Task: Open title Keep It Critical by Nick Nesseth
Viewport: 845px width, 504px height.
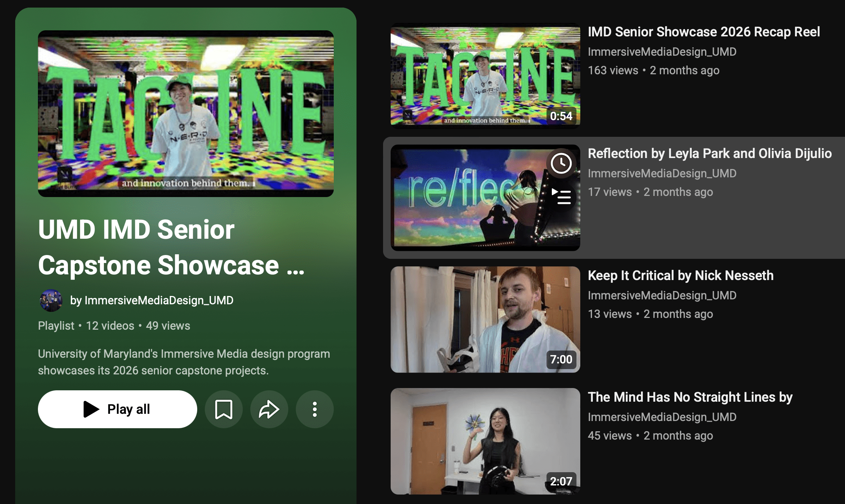Action: point(681,275)
